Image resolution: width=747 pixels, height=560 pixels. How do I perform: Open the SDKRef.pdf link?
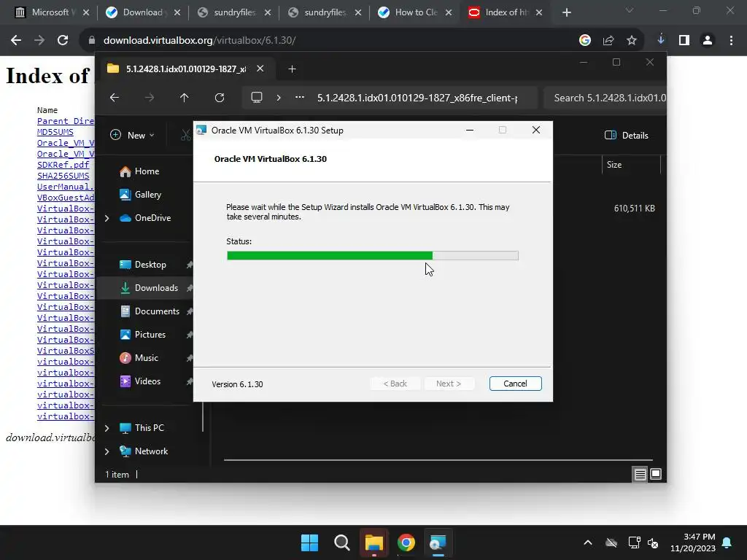pos(63,165)
